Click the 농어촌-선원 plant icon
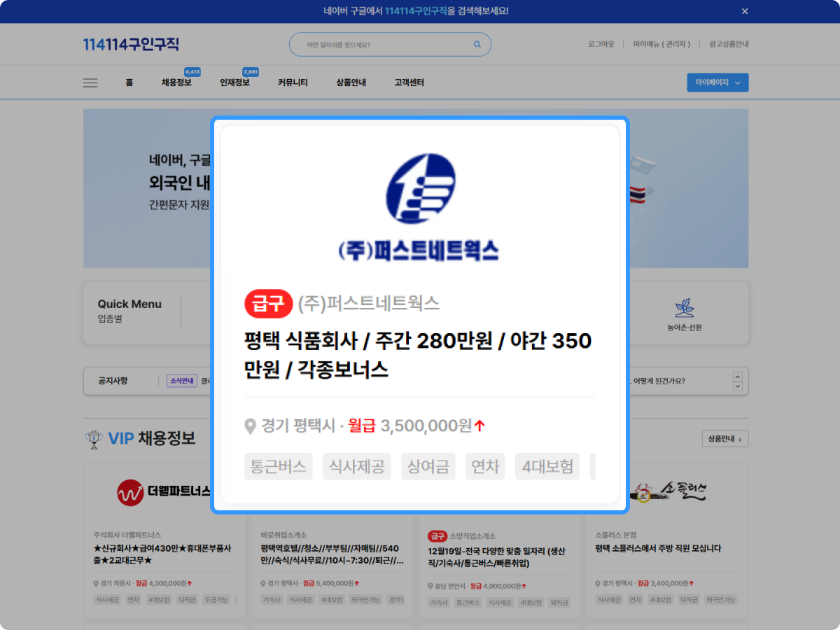Screen dimensions: 840x630 point(684,308)
